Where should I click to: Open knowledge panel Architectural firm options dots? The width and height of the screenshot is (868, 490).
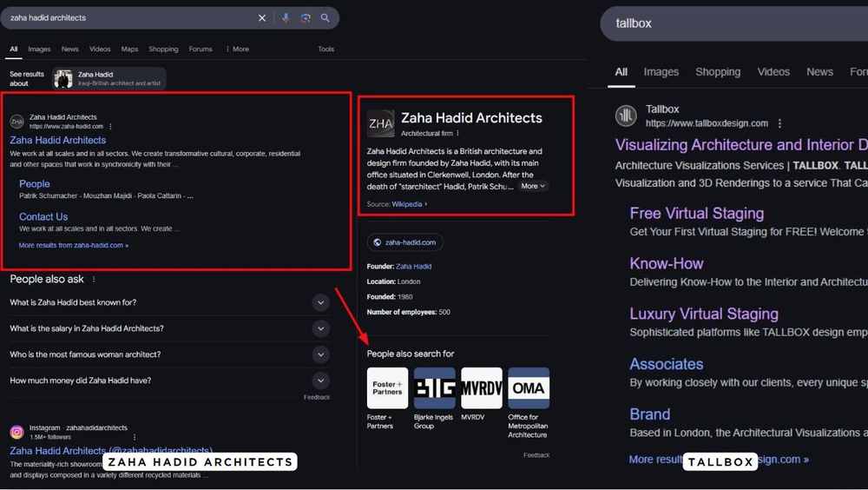tap(457, 134)
